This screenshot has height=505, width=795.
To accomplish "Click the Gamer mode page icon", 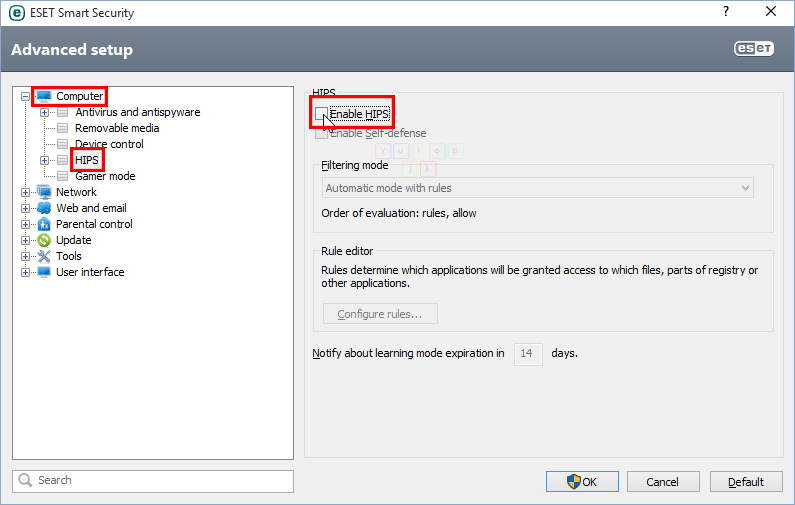I will click(x=62, y=176).
